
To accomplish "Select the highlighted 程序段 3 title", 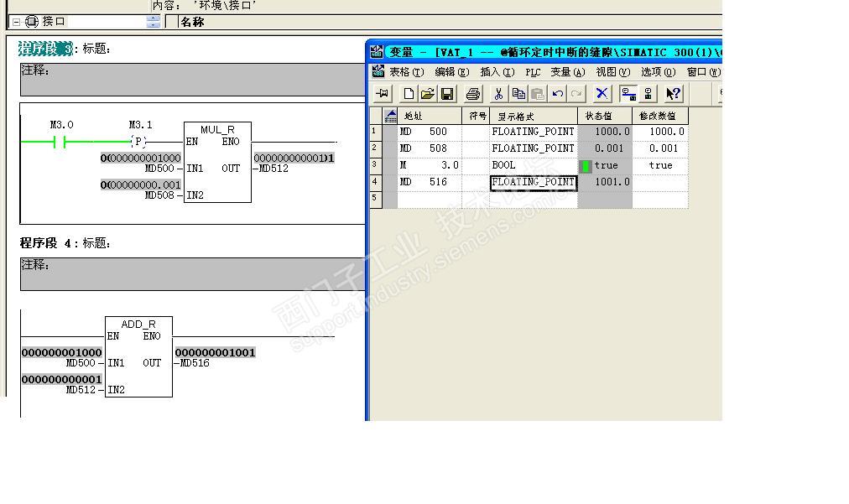I will click(45, 48).
